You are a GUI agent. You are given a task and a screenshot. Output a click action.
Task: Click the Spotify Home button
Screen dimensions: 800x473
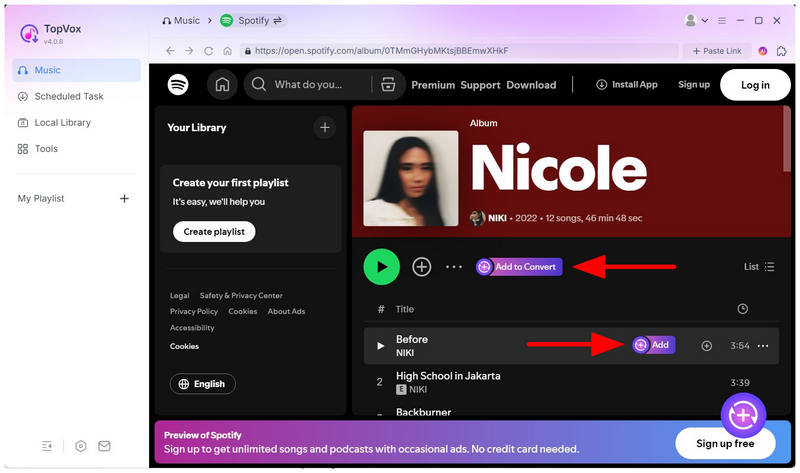click(222, 85)
